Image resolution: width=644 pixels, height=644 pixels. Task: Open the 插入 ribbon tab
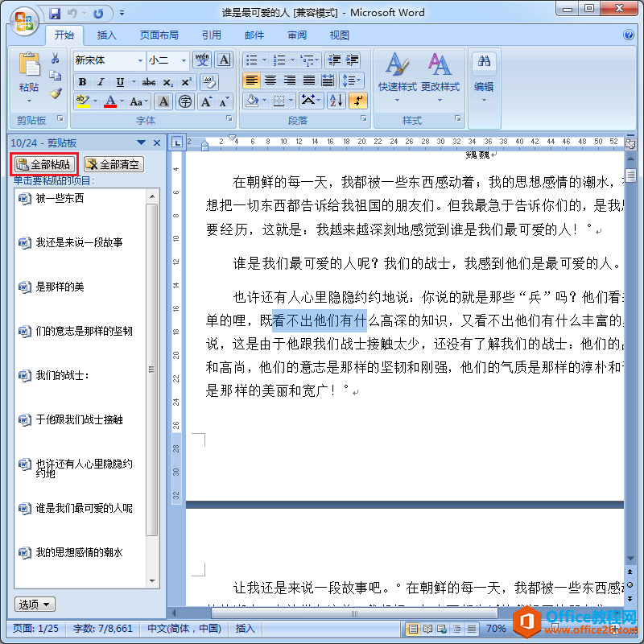pos(106,35)
